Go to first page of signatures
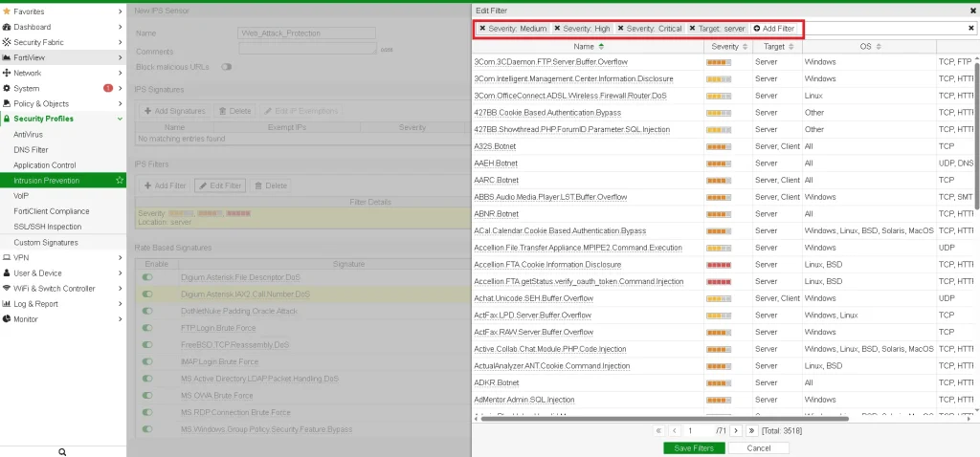 point(658,431)
